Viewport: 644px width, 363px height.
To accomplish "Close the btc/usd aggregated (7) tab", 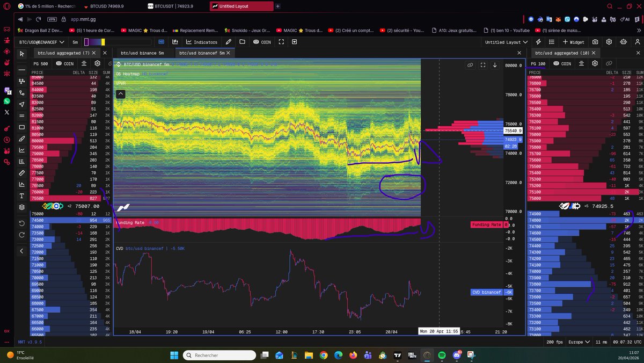I will pos(94,53).
